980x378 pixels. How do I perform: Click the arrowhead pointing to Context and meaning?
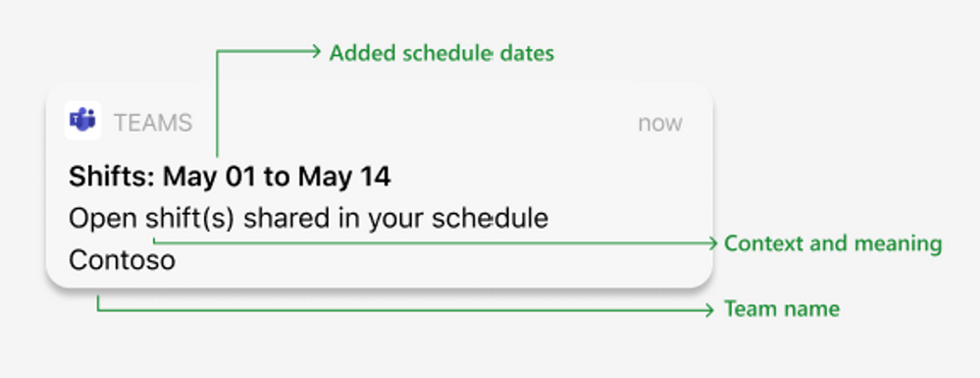712,243
